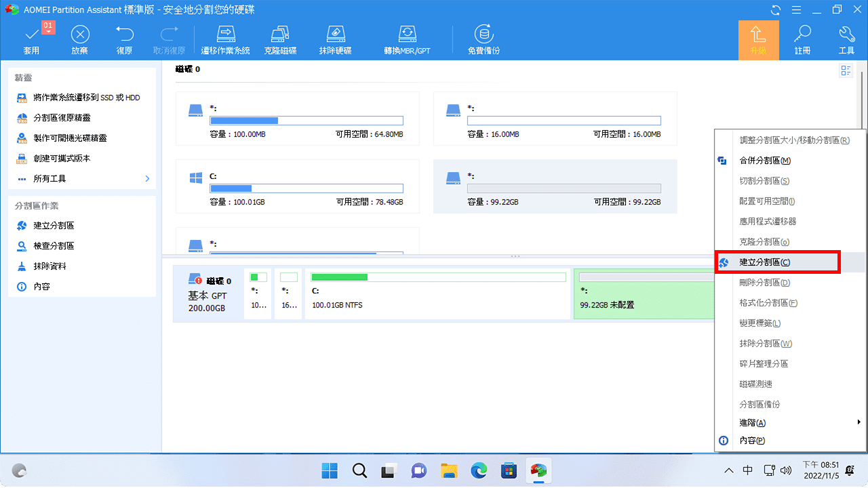The image size is (868, 488).
Task: Select the 套用 (Apply) toolbar icon
Action: (x=31, y=39)
